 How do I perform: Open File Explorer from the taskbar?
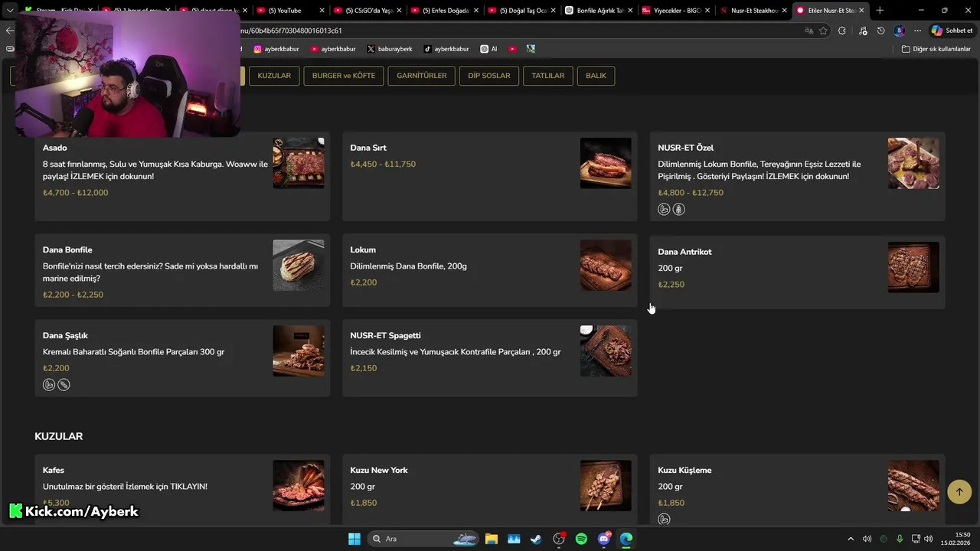click(491, 539)
